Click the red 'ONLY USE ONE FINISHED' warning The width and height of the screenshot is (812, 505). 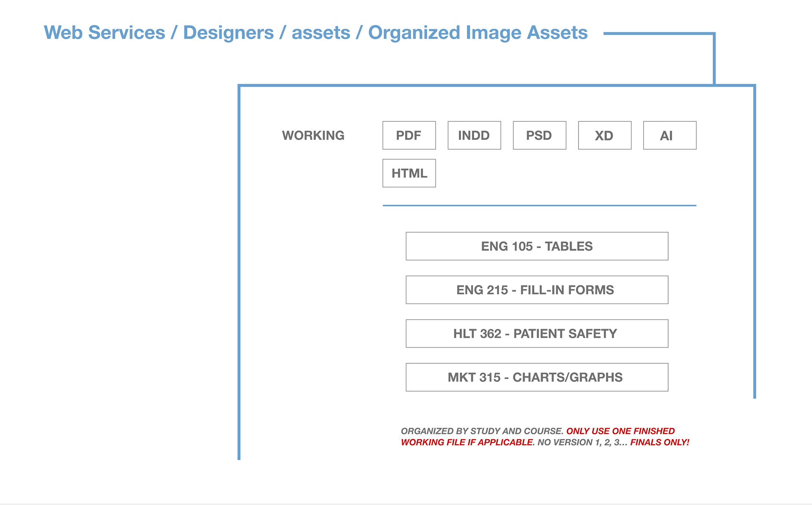point(620,431)
